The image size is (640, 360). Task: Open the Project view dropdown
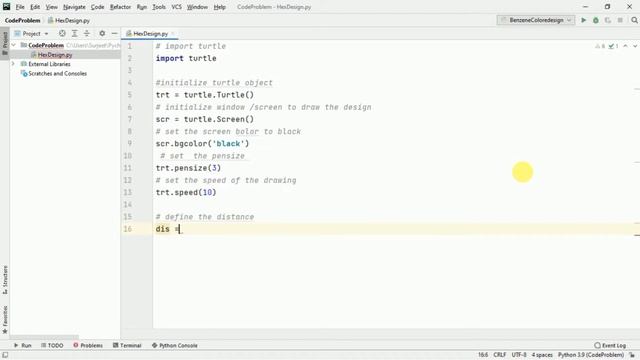31,33
